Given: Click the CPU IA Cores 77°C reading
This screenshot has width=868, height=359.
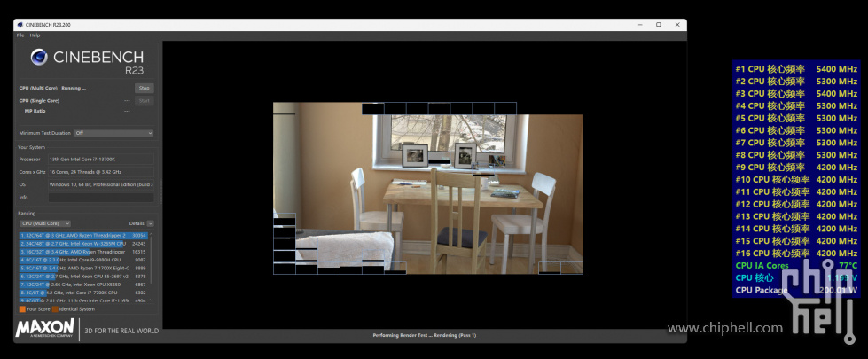Looking at the screenshot, I should pos(796,266).
